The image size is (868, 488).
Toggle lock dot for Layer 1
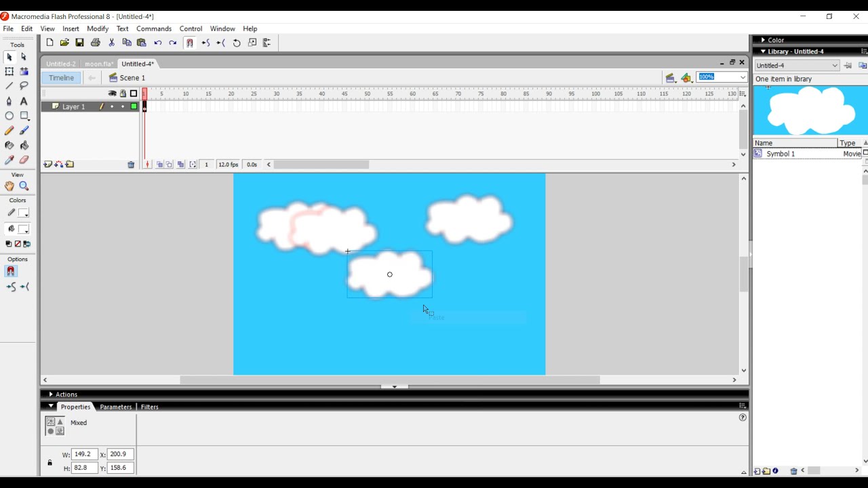click(x=123, y=106)
